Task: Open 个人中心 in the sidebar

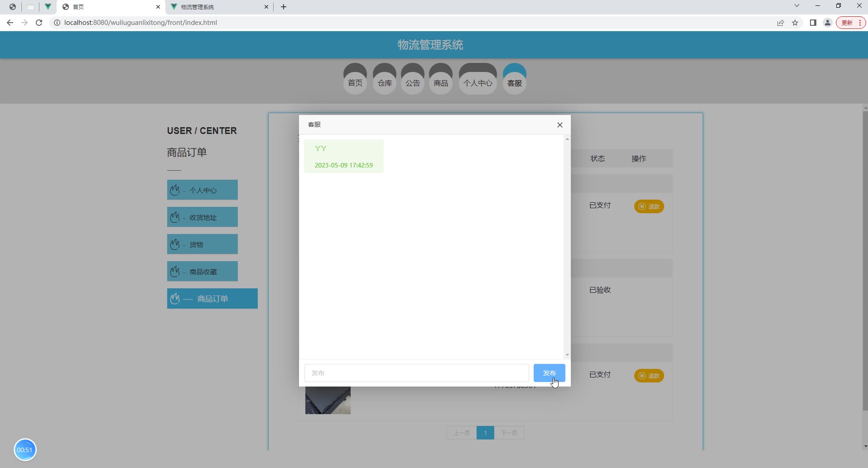Action: click(203, 190)
